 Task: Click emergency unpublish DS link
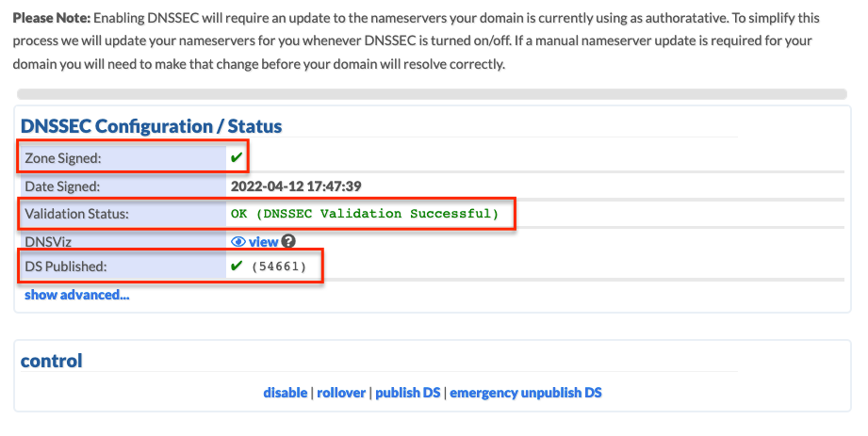(526, 393)
